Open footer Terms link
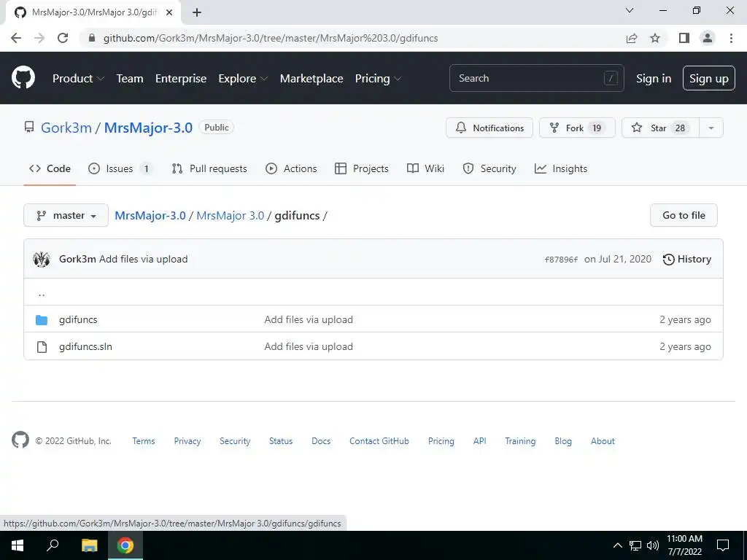747x560 pixels. click(x=144, y=441)
